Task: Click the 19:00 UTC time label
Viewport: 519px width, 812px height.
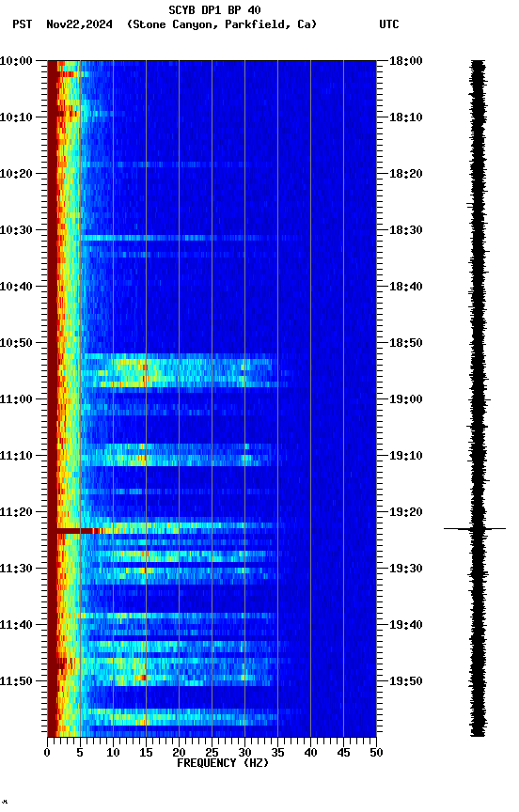Action: [406, 399]
